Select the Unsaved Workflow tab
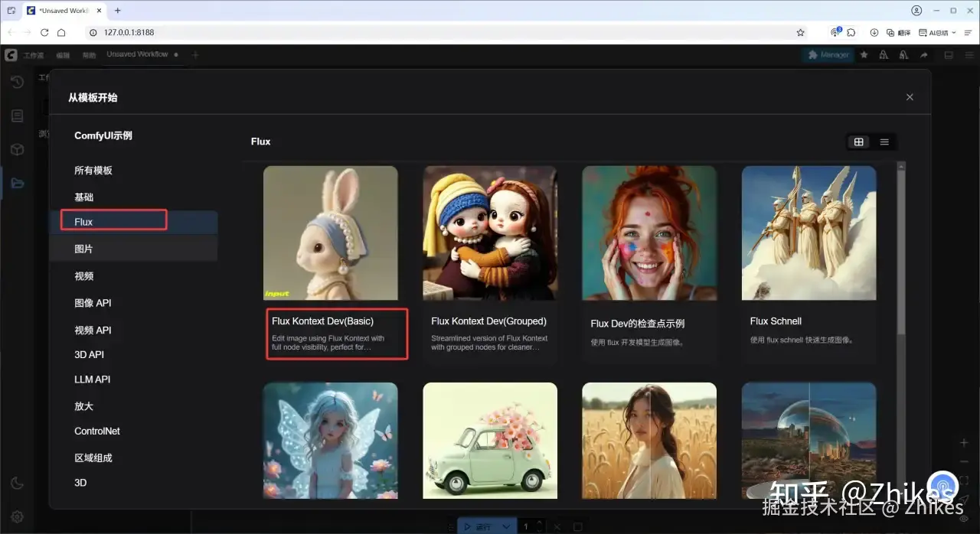Image resolution: width=980 pixels, height=534 pixels. coord(142,54)
